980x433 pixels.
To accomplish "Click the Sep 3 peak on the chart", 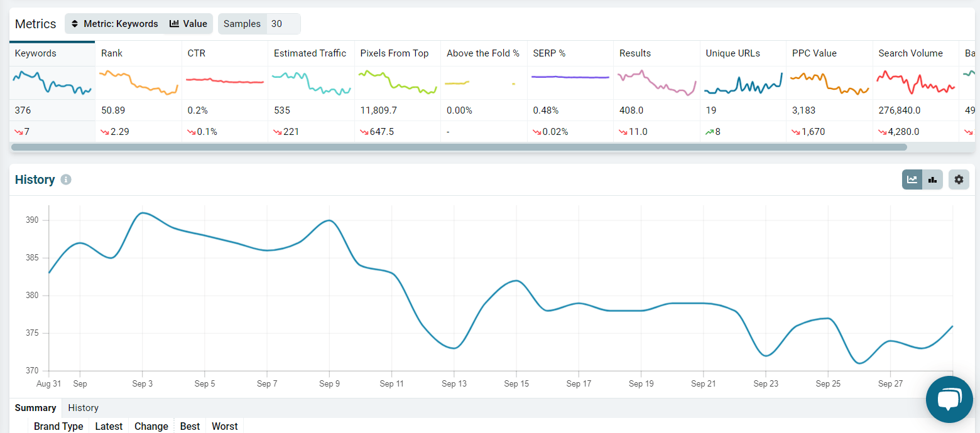I will (143, 213).
